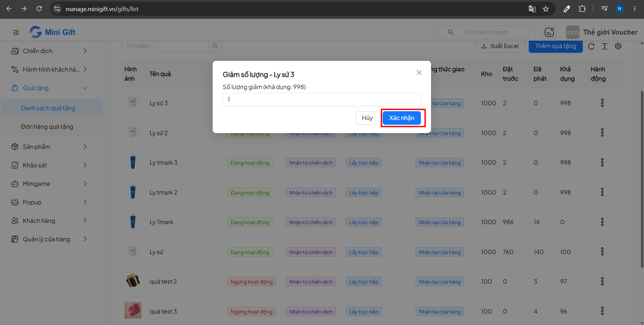This screenshot has height=325, width=644.
Task: Open Danh sách quà tặng page
Action: [x=52, y=108]
